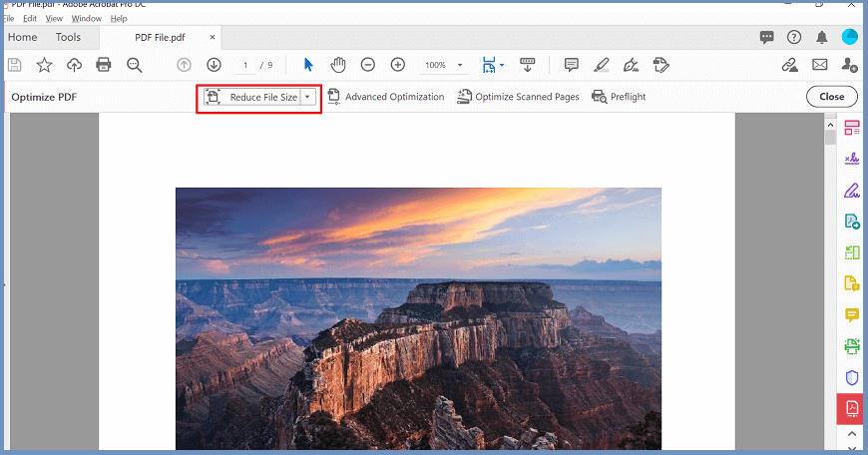Go to next page arrow
Viewport: 868px width, 455px height.
click(x=214, y=65)
